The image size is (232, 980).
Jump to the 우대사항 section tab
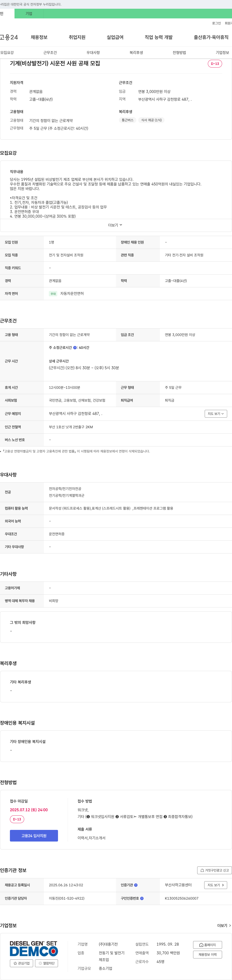point(93,53)
